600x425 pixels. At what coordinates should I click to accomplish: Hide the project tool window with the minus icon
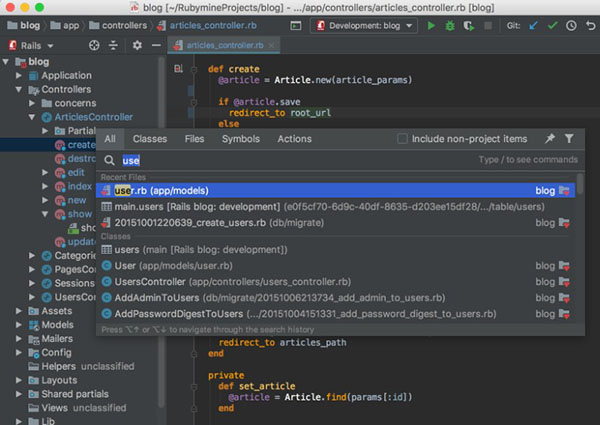coord(156,46)
